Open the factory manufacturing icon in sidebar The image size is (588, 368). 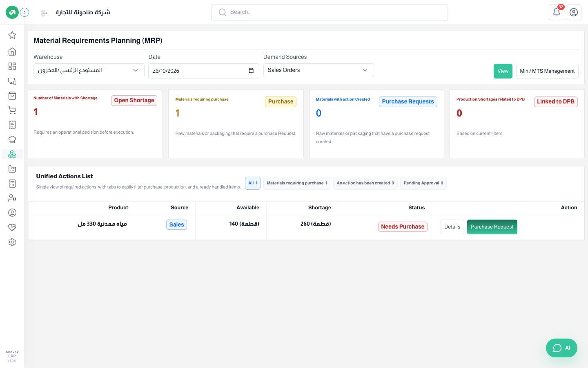click(12, 169)
